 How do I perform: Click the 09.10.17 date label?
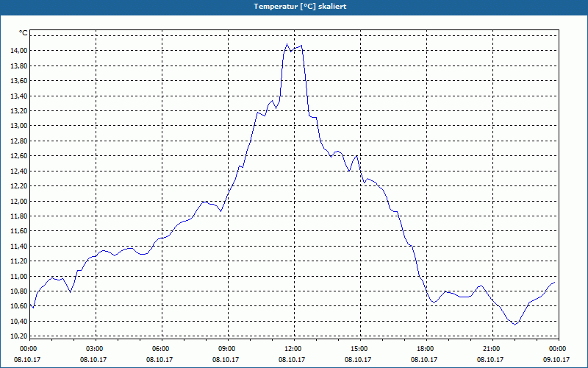[556, 359]
